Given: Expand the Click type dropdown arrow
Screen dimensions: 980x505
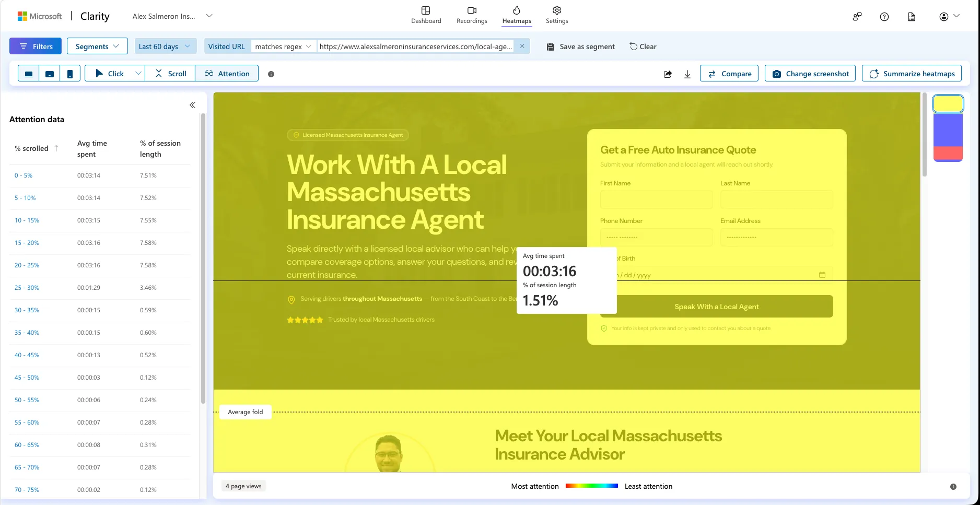Looking at the screenshot, I should coord(138,74).
